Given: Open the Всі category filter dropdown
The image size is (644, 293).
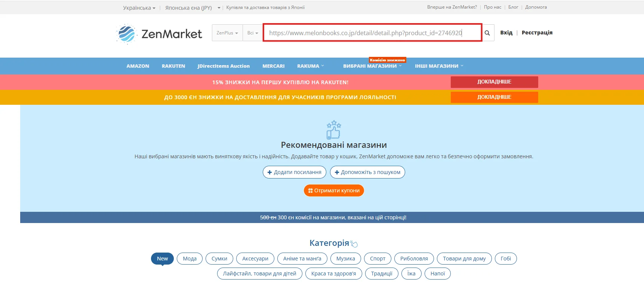Looking at the screenshot, I should tap(253, 33).
